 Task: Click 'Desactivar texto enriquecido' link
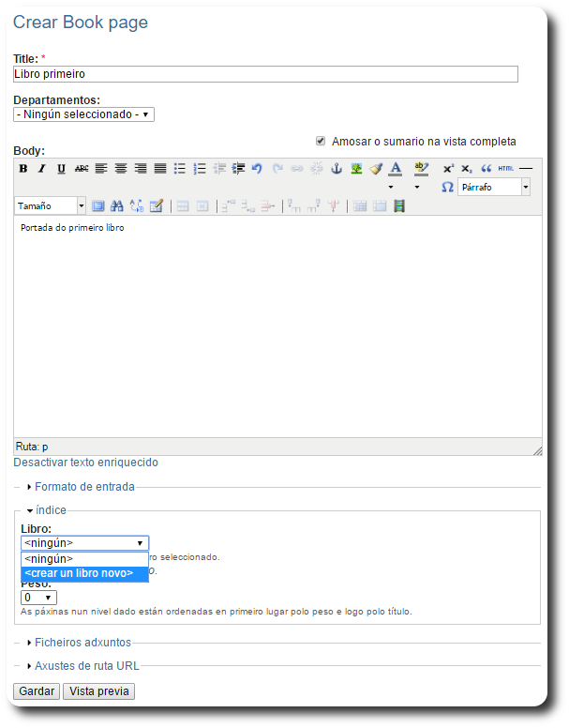click(x=85, y=463)
